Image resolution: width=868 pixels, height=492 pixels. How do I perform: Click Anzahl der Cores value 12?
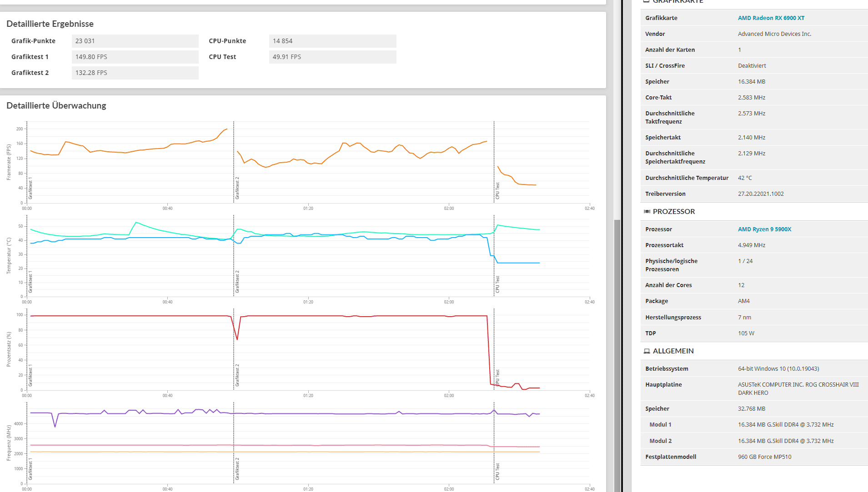click(x=741, y=285)
